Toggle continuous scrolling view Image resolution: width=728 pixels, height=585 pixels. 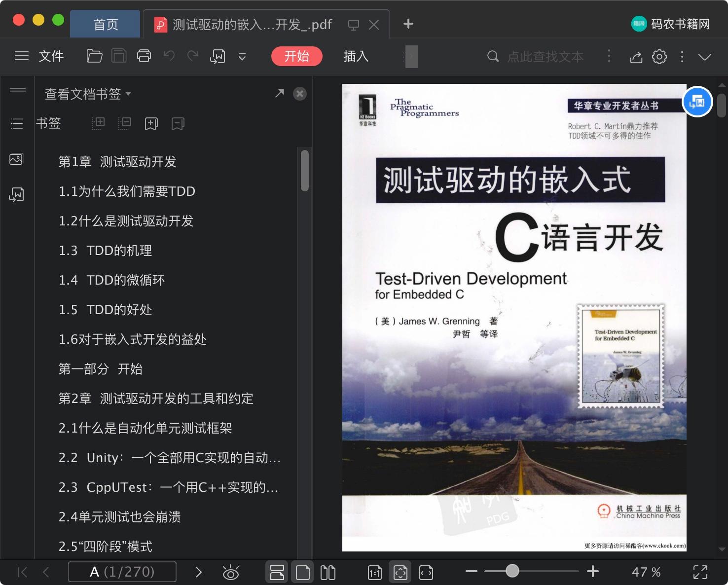point(277,572)
